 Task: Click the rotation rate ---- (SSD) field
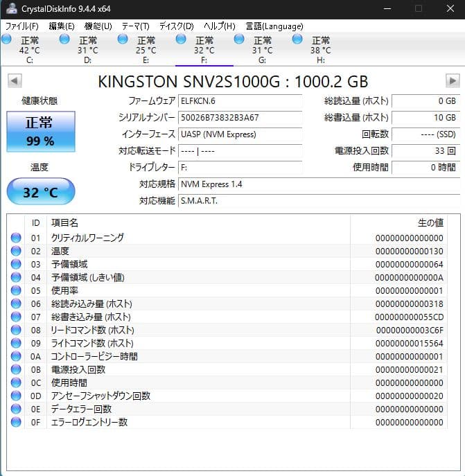(x=425, y=134)
